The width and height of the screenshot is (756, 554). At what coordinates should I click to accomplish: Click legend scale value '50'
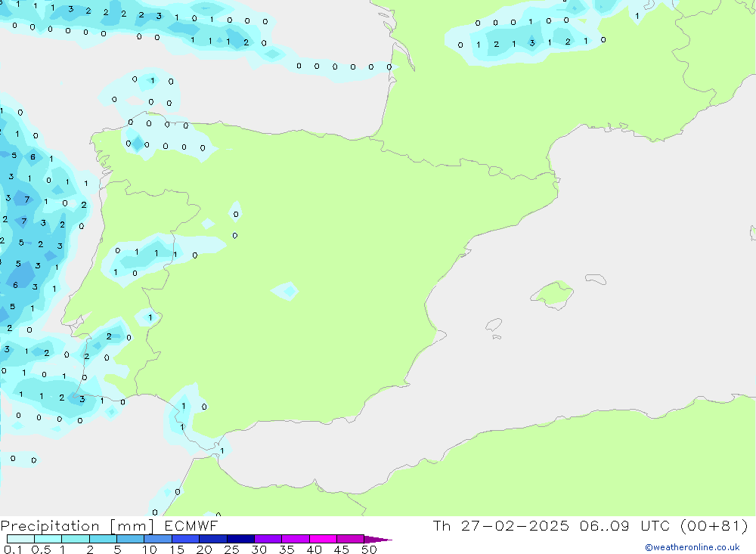[x=369, y=549]
